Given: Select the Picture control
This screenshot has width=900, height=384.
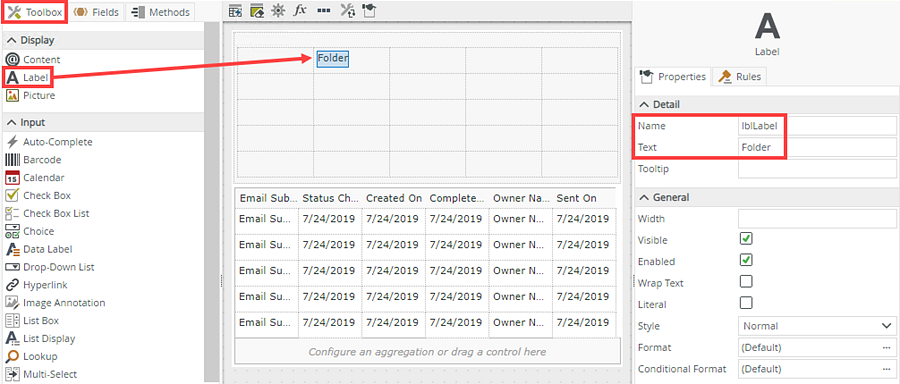Looking at the screenshot, I should [x=30, y=95].
